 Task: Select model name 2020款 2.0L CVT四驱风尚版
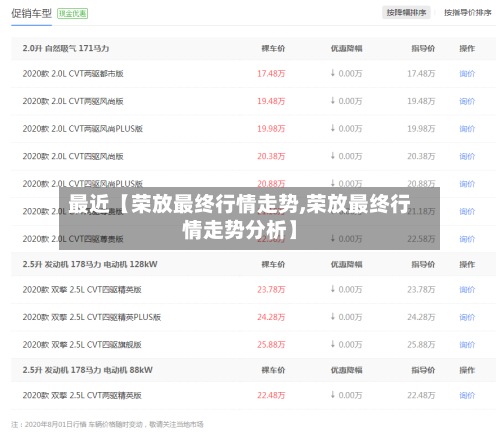[x=73, y=157]
